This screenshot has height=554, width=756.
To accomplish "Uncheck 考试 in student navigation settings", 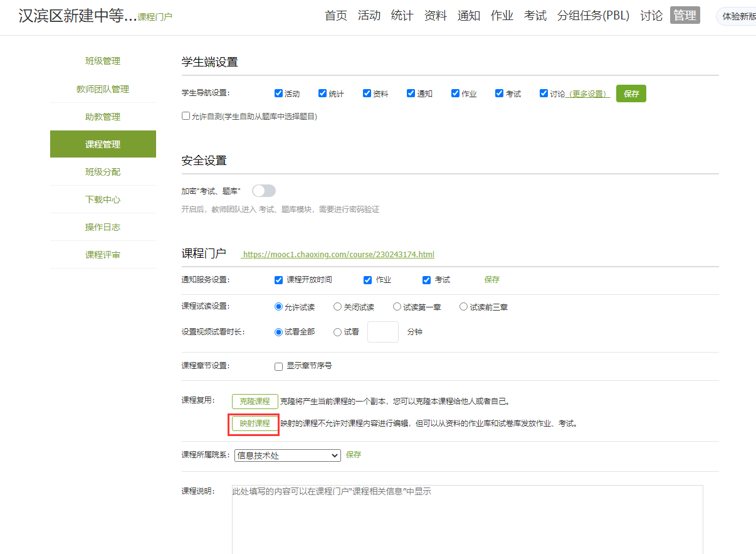I will pyautogui.click(x=500, y=93).
